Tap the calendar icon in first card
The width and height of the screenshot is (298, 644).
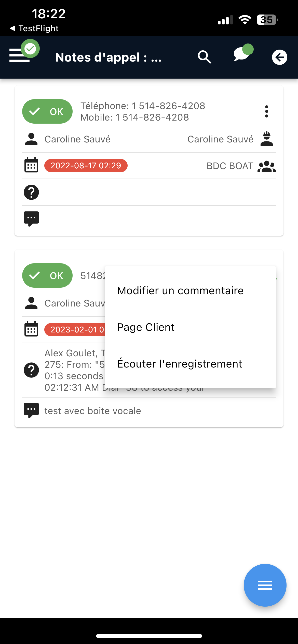[x=31, y=165]
